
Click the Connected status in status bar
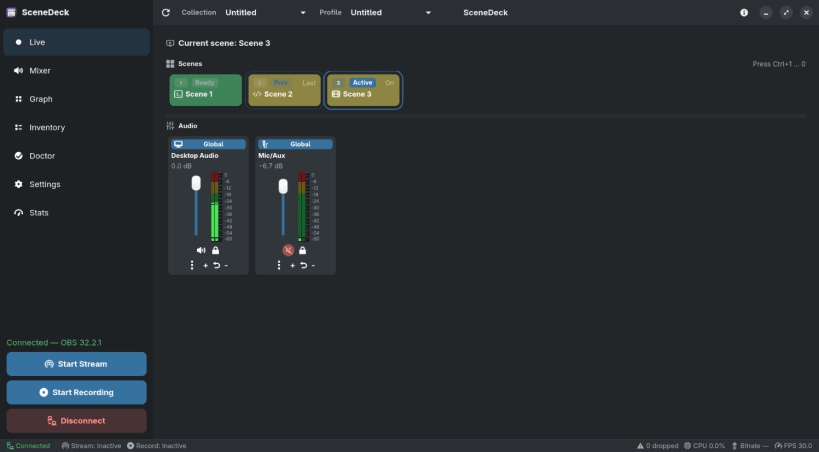point(28,446)
